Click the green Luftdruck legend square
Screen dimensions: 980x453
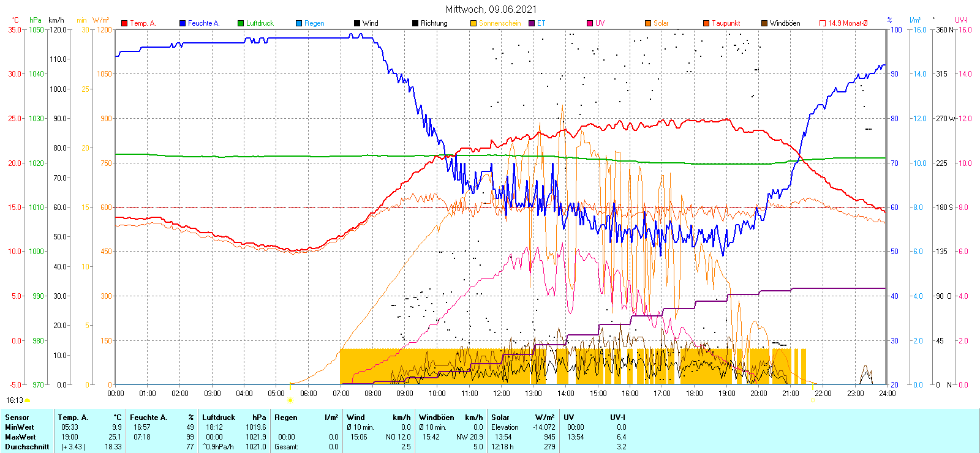coord(241,23)
